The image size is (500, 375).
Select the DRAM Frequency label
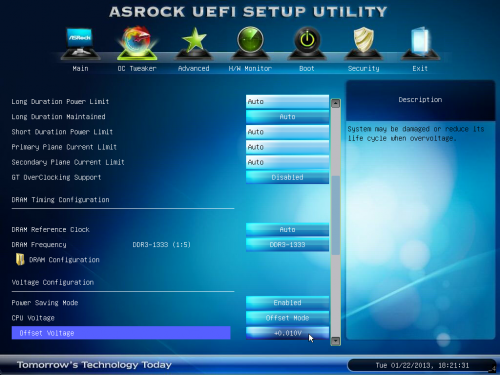pyautogui.click(x=39, y=245)
